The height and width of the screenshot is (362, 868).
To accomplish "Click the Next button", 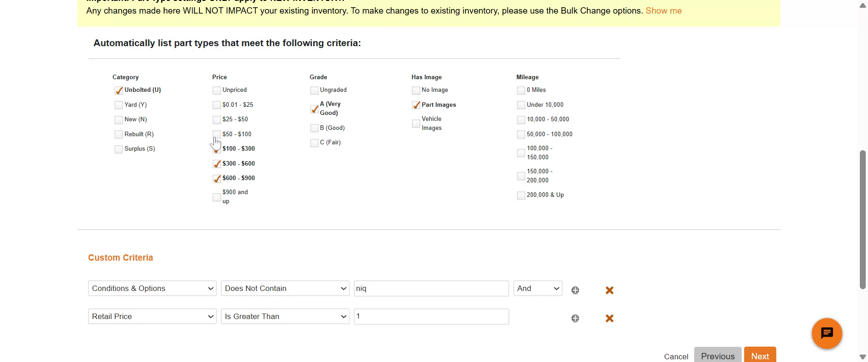I will point(759,356).
